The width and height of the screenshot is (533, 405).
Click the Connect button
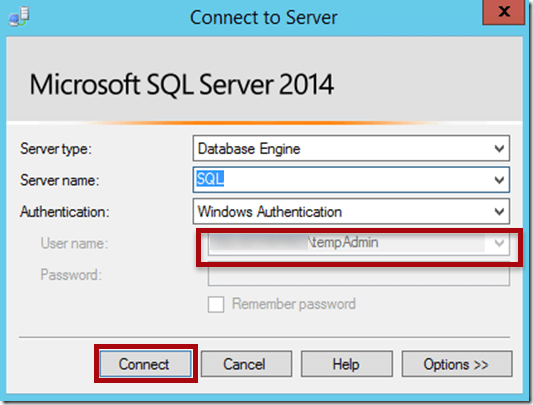click(x=145, y=364)
